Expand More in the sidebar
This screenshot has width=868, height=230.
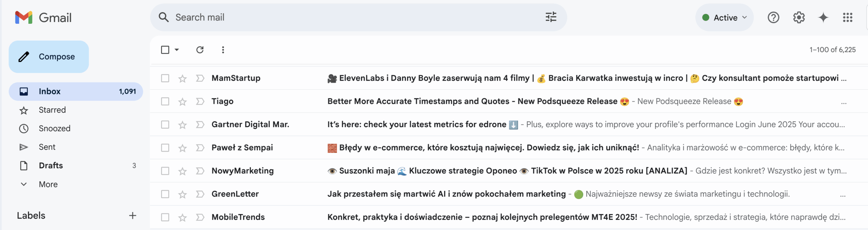(x=48, y=184)
